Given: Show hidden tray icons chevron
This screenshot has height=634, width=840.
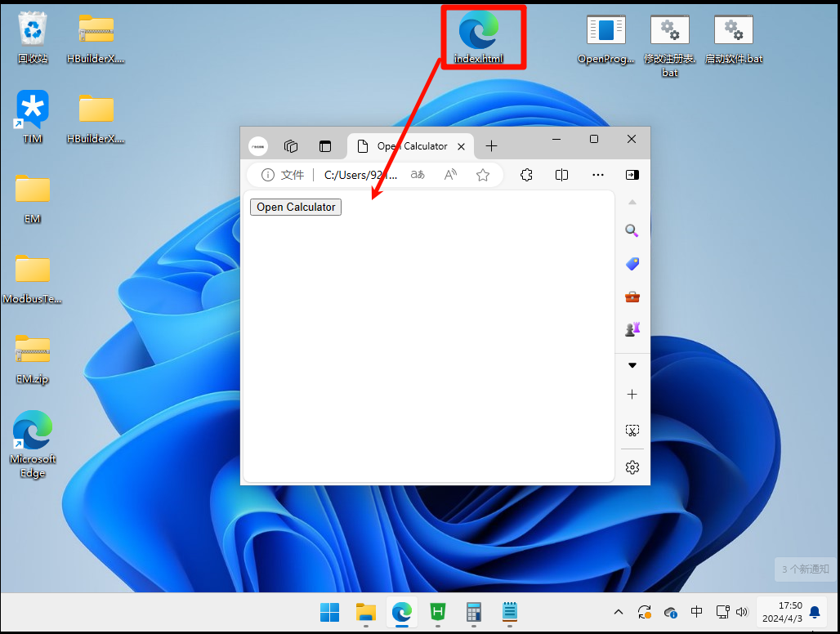Looking at the screenshot, I should (x=619, y=612).
